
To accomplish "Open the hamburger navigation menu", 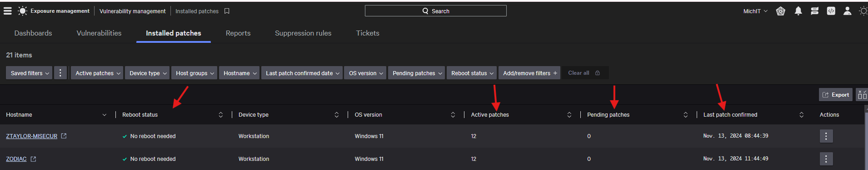I will click(x=8, y=11).
